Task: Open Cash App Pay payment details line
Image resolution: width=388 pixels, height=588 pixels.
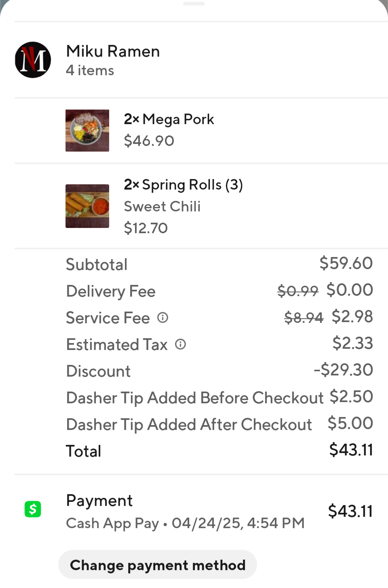Action: (x=185, y=523)
